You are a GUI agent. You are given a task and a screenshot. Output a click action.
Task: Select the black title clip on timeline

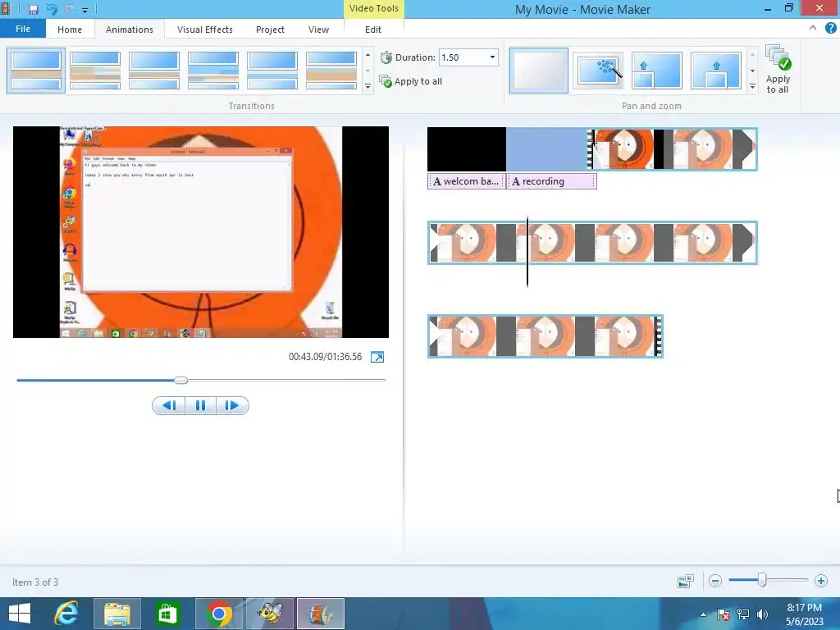coord(467,149)
